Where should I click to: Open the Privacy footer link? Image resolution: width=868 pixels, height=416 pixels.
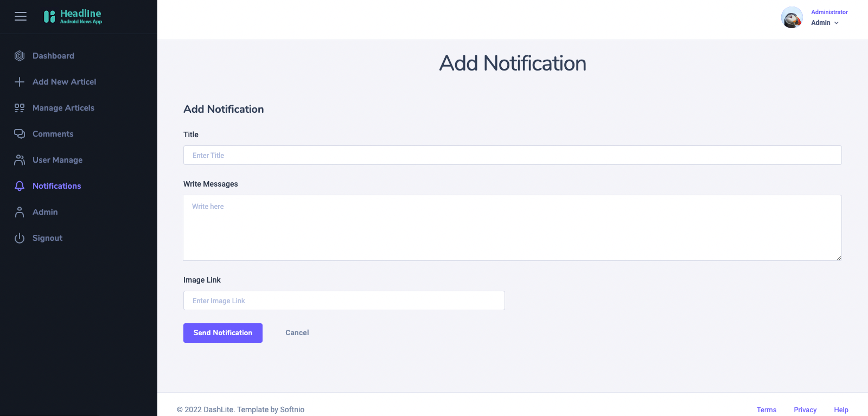[x=805, y=409]
